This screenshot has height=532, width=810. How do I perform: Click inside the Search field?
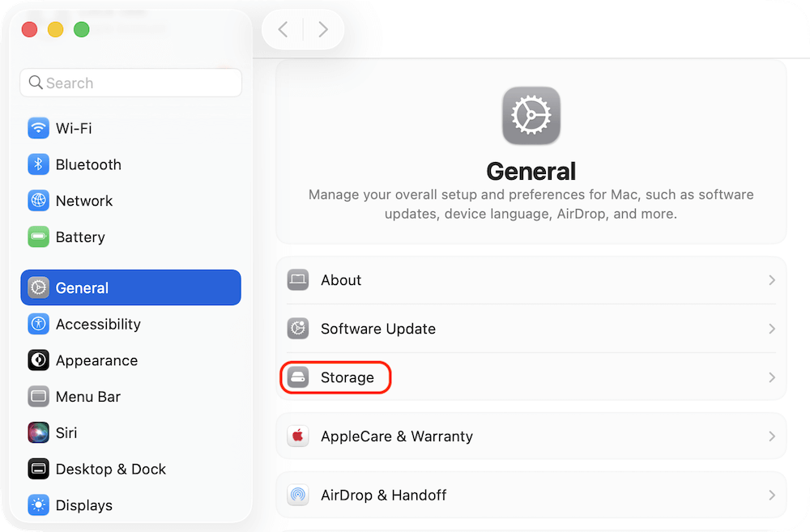(130, 83)
